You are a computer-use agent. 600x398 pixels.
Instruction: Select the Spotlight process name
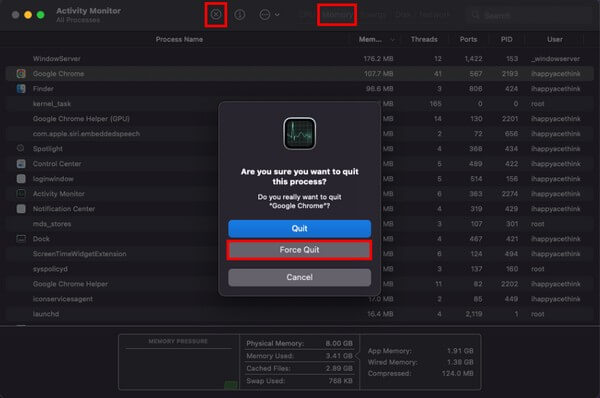(x=47, y=148)
